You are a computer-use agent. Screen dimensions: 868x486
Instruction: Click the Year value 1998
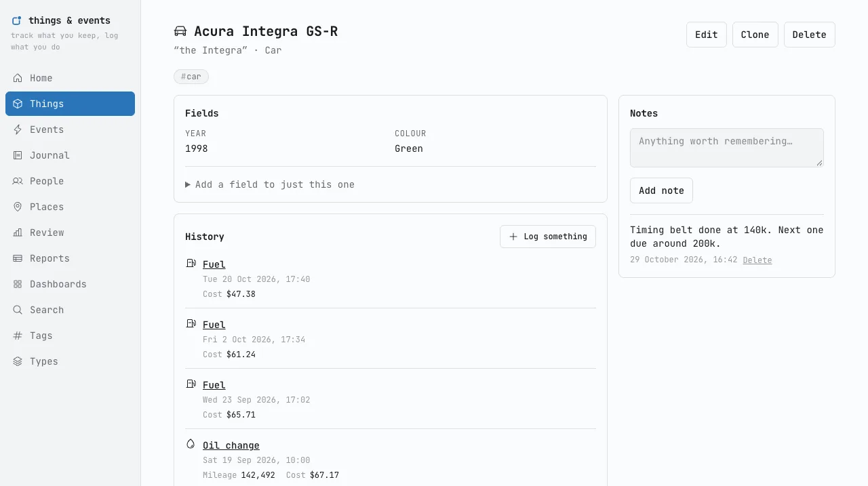click(x=197, y=148)
